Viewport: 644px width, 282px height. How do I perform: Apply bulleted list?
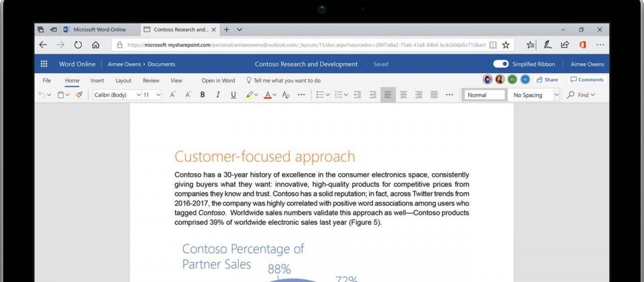[x=320, y=95]
